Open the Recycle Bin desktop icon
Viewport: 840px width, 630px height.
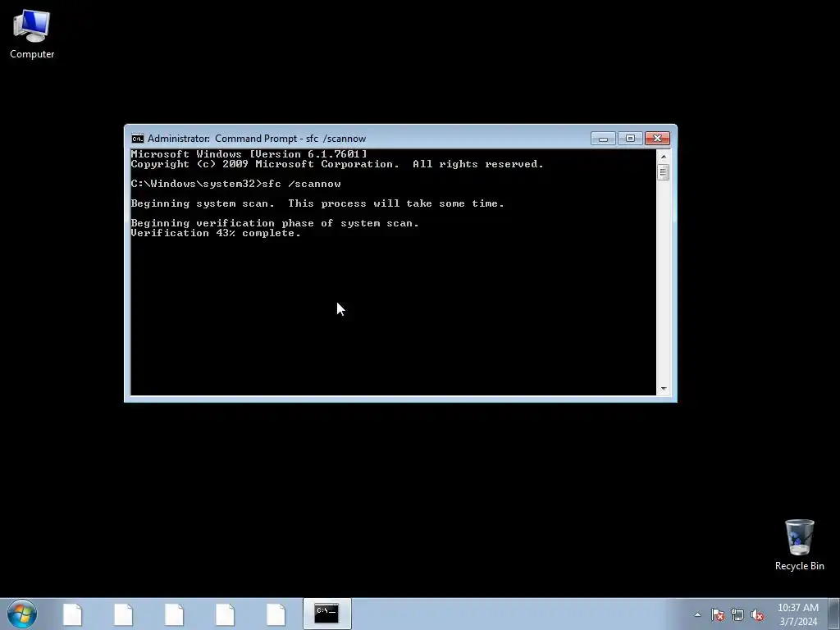[799, 545]
